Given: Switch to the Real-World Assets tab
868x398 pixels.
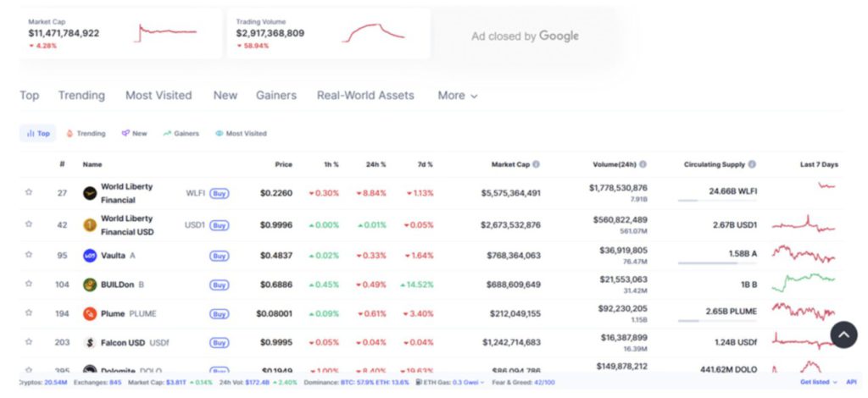Looking at the screenshot, I should 365,96.
